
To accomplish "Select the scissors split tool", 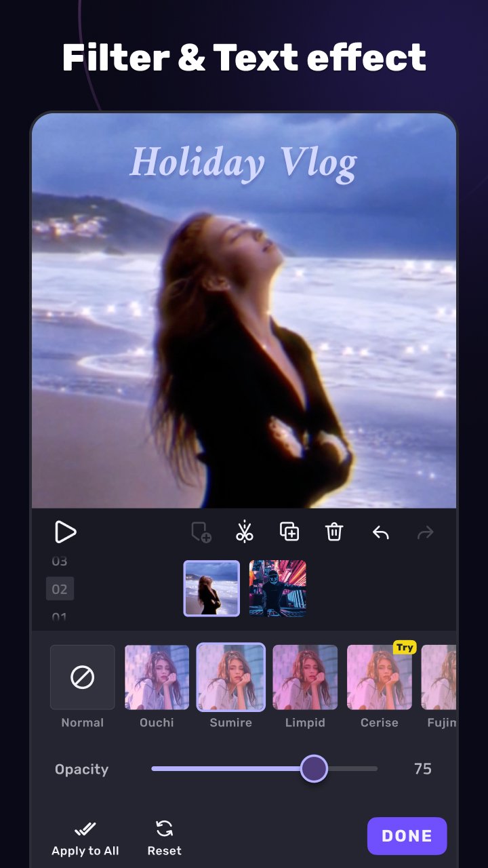I will tap(245, 532).
